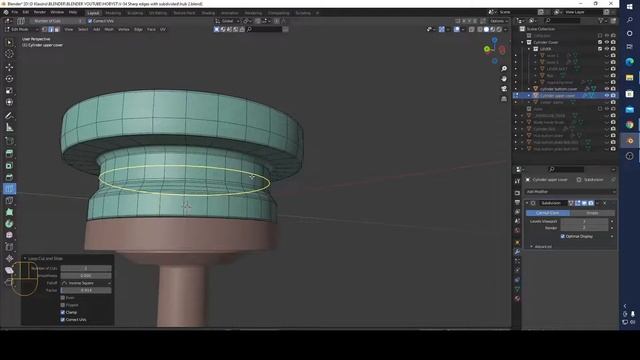The image size is (640, 360).
Task: Select the Smooth tool
Action: click(x=9, y=235)
